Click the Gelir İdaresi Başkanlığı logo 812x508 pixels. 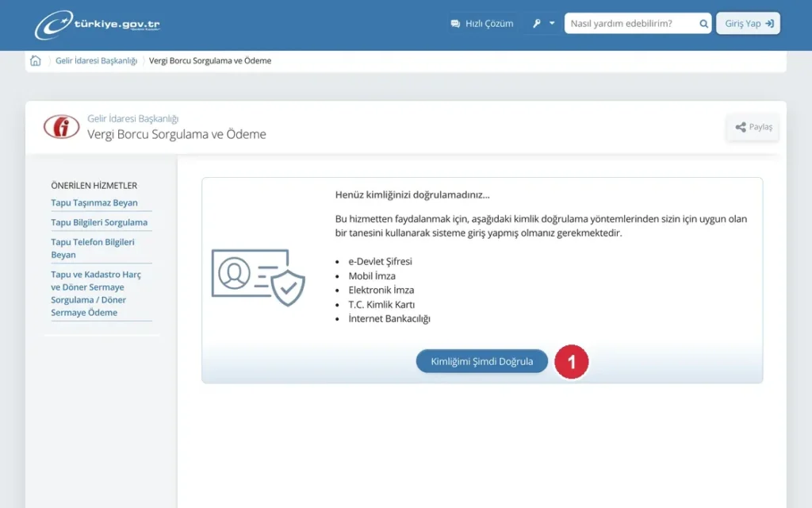(61, 127)
